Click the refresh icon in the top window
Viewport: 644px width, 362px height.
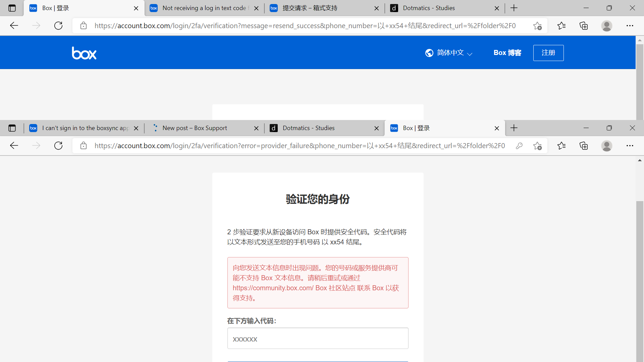(58, 25)
